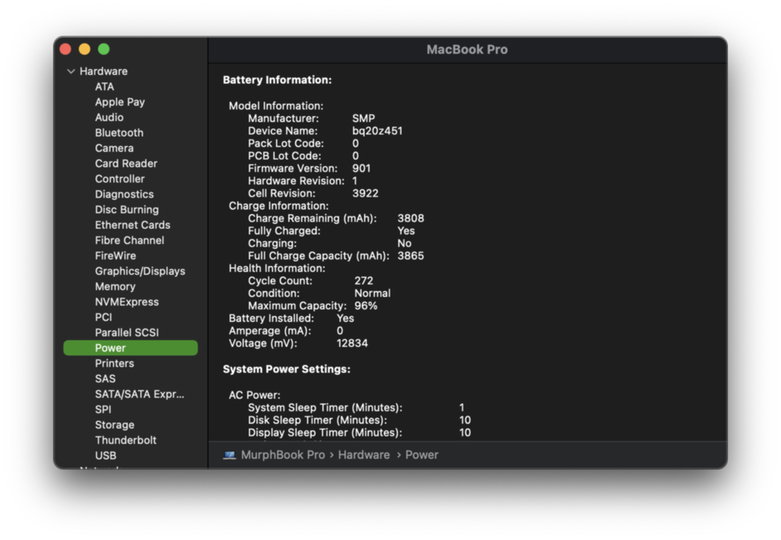This screenshot has height=540, width=781.
Task: Select the highlighted Power entry
Action: point(130,348)
